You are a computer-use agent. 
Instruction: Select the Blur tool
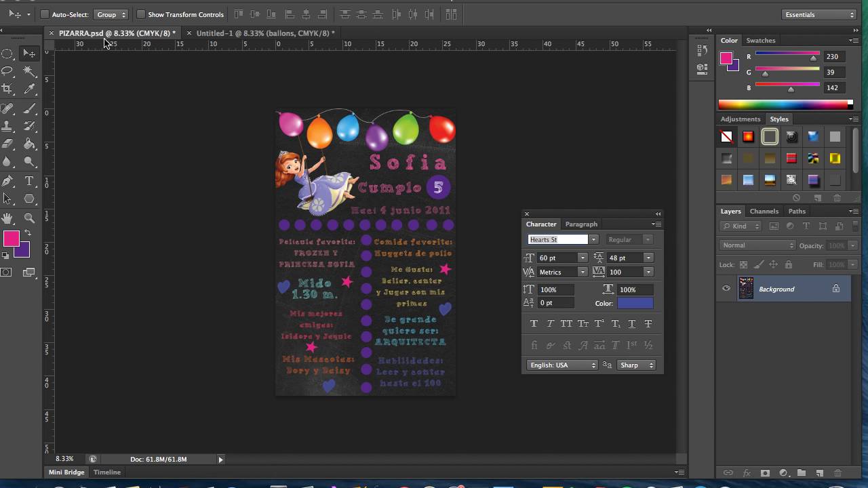pyautogui.click(x=7, y=161)
